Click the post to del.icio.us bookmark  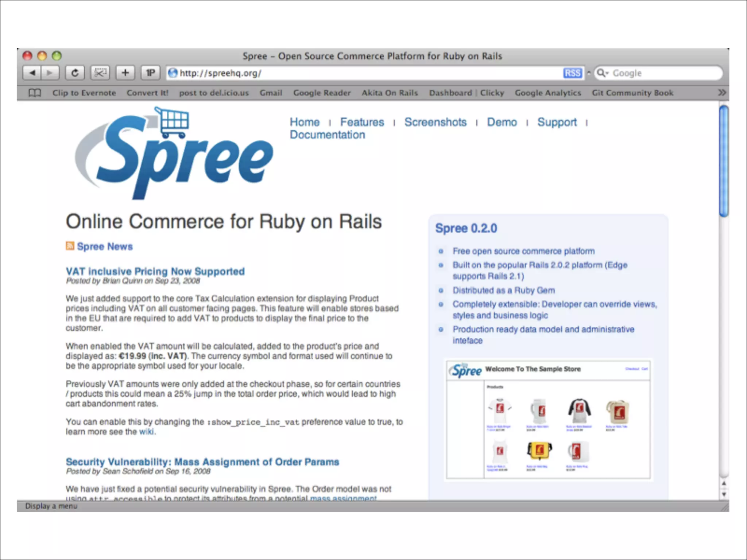214,93
